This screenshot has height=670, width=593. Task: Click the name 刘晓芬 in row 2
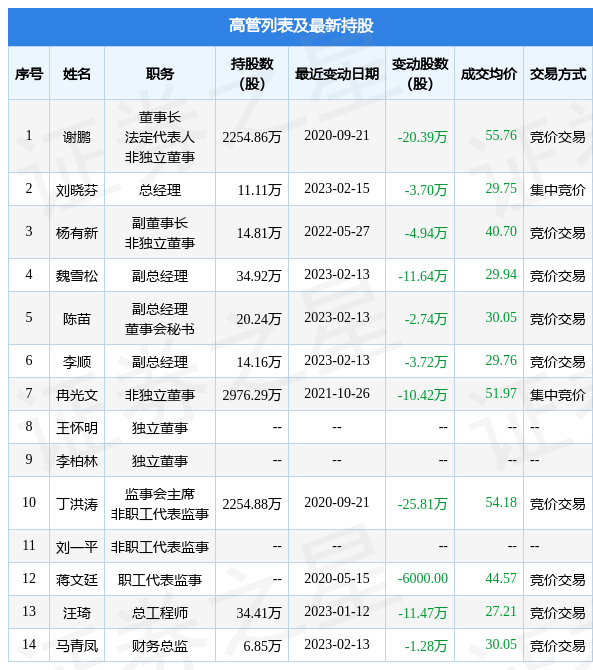pyautogui.click(x=77, y=190)
